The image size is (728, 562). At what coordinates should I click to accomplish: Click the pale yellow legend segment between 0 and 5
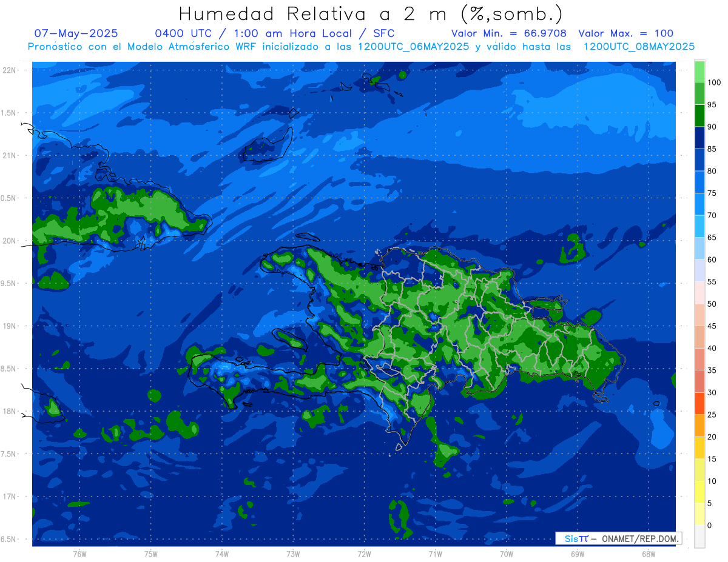pos(699,514)
